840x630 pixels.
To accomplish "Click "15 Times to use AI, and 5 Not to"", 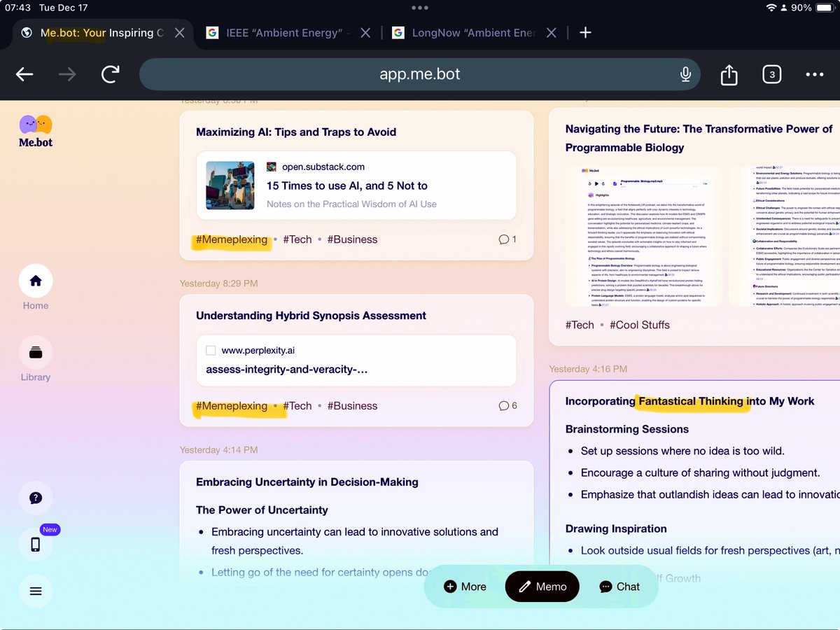I will click(347, 185).
